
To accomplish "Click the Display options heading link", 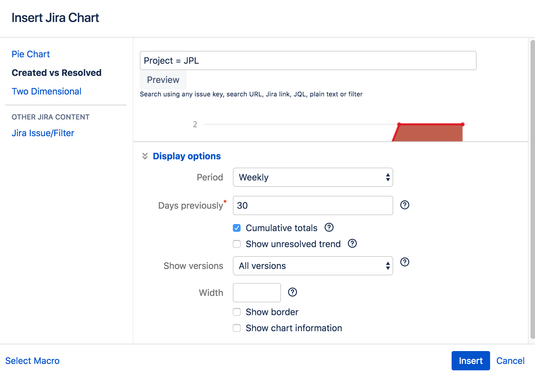I will tap(187, 156).
